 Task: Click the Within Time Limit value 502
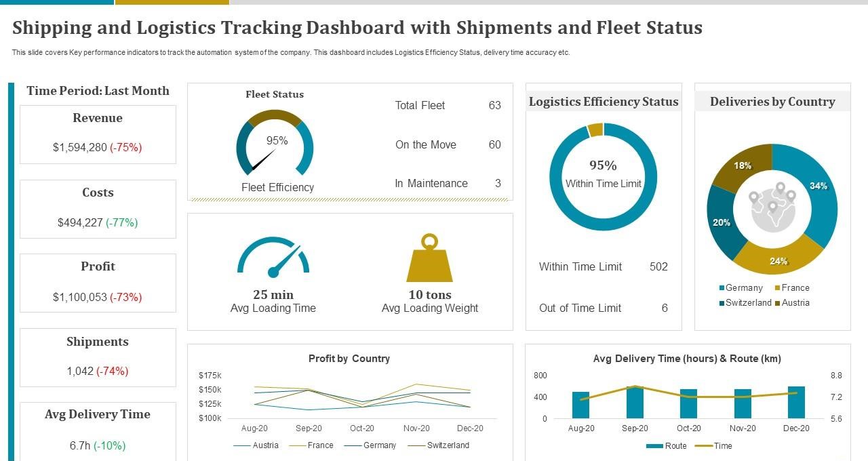pyautogui.click(x=658, y=266)
